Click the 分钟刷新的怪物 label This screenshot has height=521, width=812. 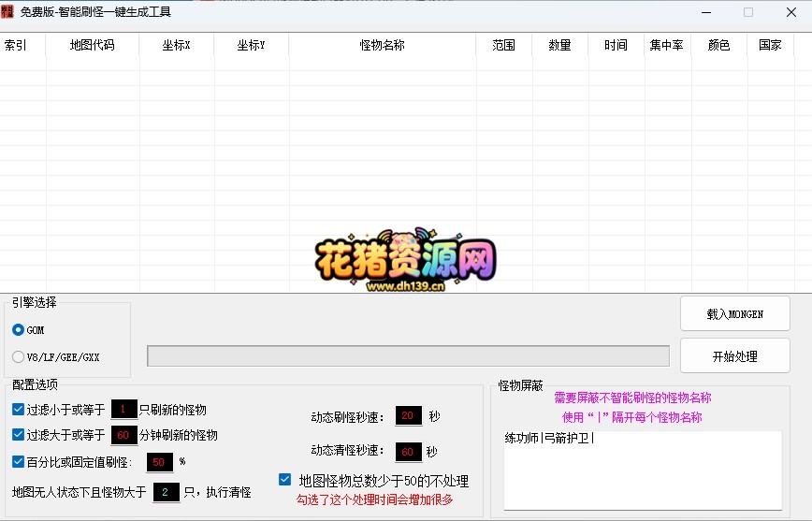(178, 435)
